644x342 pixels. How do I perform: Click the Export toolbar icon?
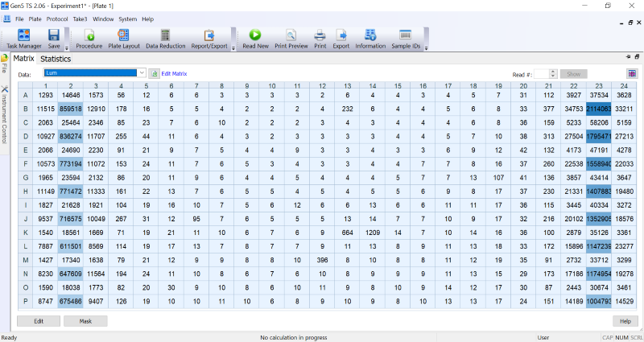click(x=341, y=39)
